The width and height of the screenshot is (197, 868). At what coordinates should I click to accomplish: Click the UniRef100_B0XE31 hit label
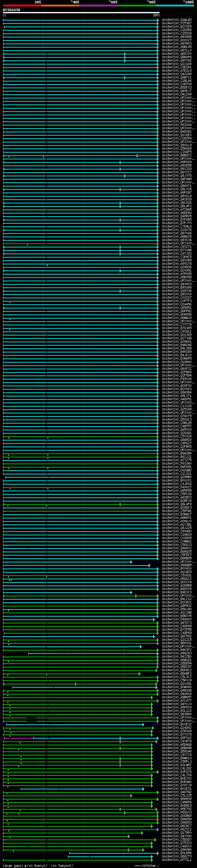pos(176,789)
